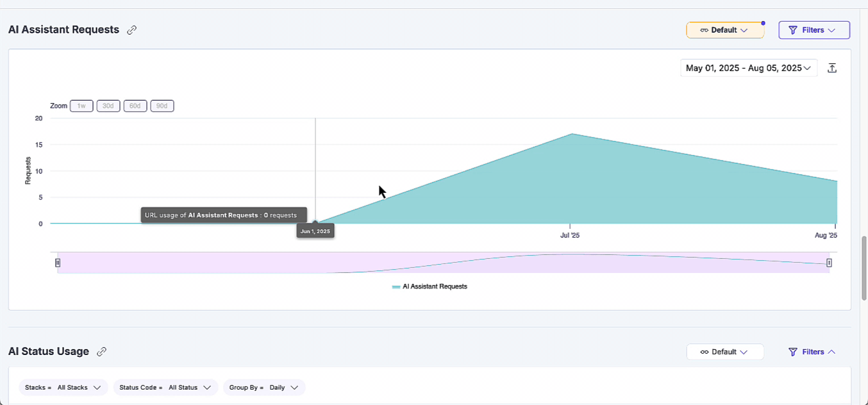
Task: Copy link to AI Status Usage section
Action: 101,352
